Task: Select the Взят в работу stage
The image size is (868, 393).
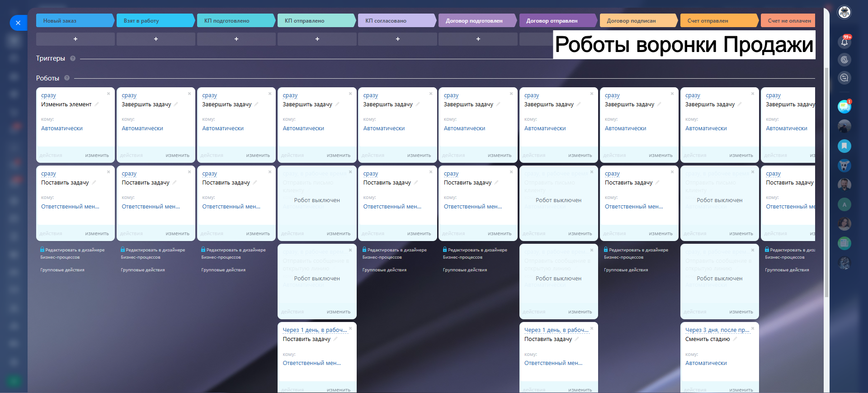Action: tap(156, 20)
